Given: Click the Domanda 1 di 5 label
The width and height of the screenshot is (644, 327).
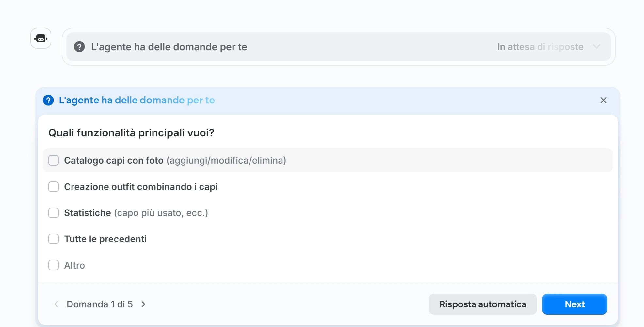Looking at the screenshot, I should click(100, 304).
